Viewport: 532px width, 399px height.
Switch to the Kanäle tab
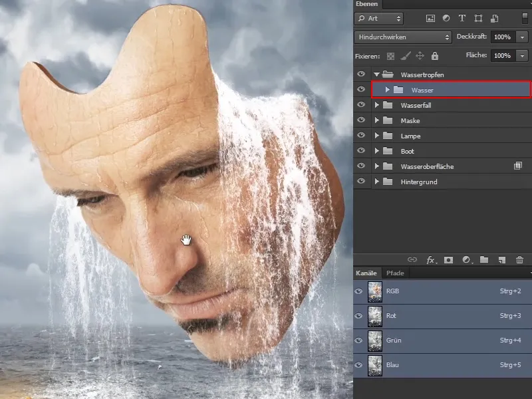(x=366, y=273)
